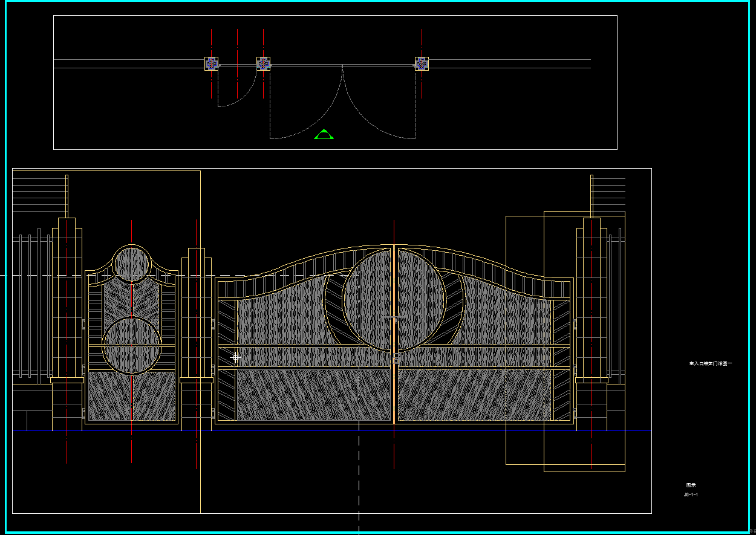Click the lower-right hatched panel of main gate

pos(475,395)
